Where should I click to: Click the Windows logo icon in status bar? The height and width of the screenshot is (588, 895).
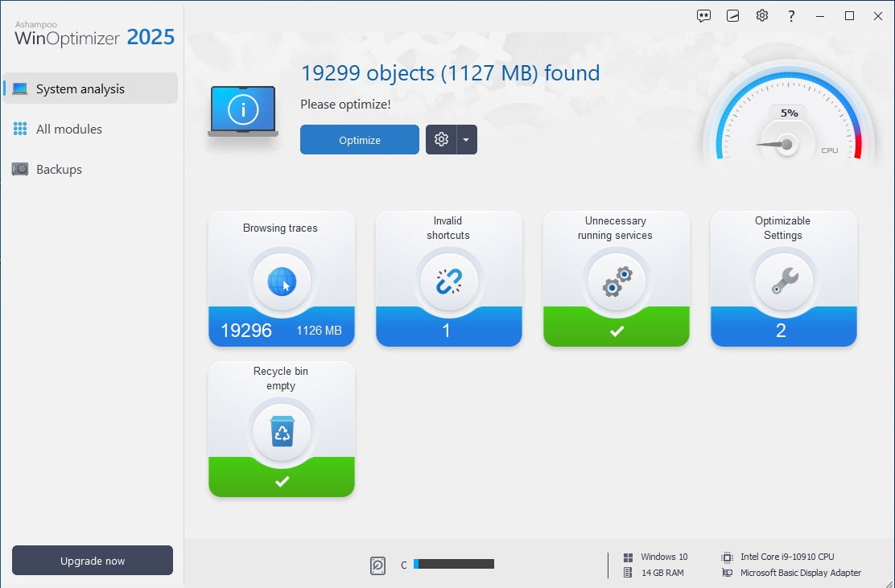[x=628, y=557]
